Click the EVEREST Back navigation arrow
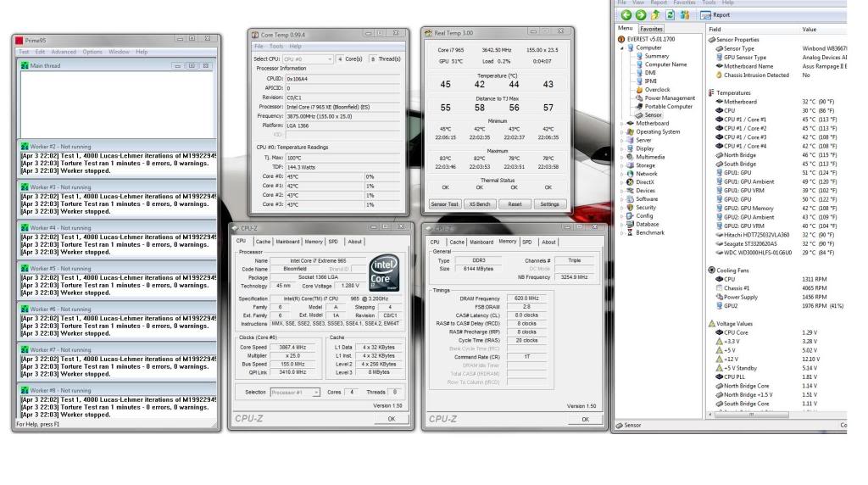The width and height of the screenshot is (868, 485). point(626,14)
